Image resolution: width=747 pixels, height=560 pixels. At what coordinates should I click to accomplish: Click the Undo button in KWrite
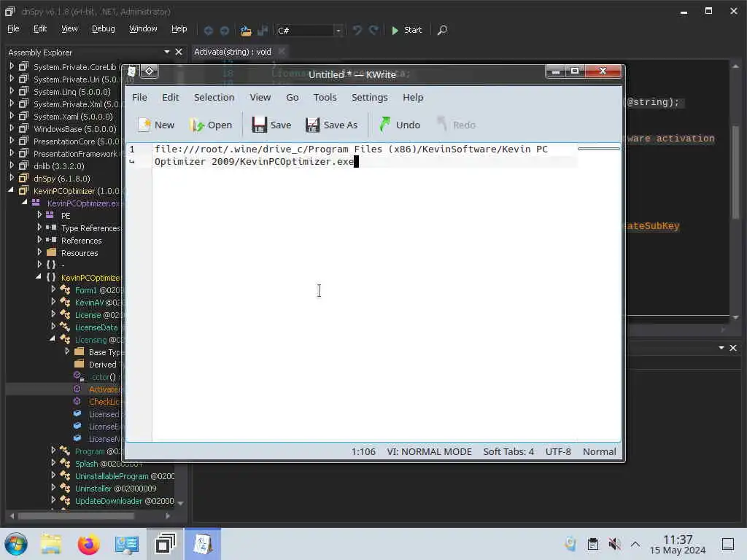pos(400,125)
